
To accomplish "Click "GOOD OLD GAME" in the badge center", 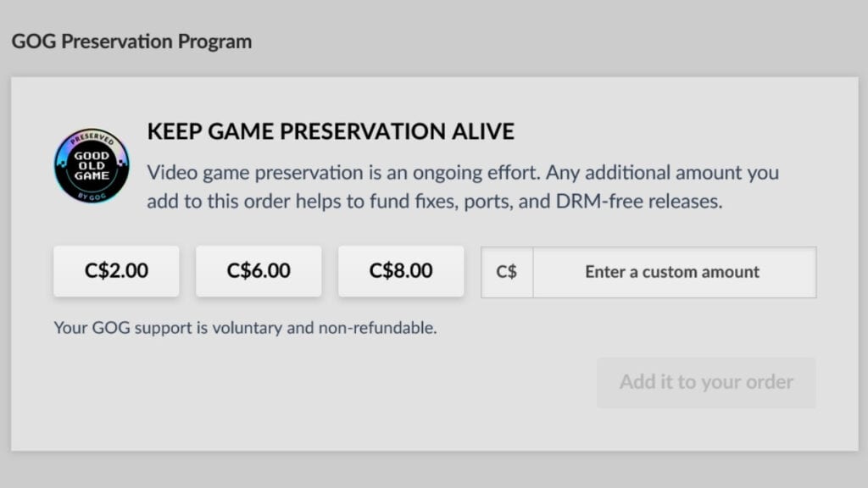I will click(x=92, y=166).
